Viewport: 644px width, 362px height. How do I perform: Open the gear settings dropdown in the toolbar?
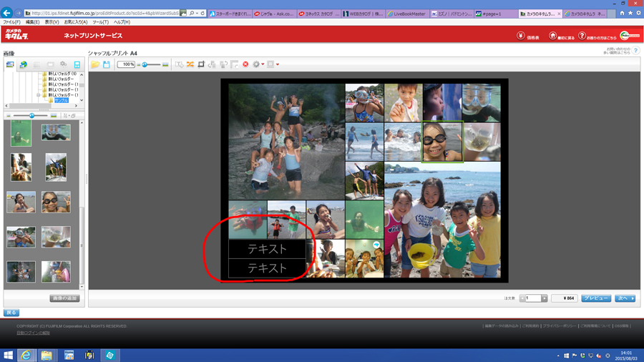[x=258, y=64]
